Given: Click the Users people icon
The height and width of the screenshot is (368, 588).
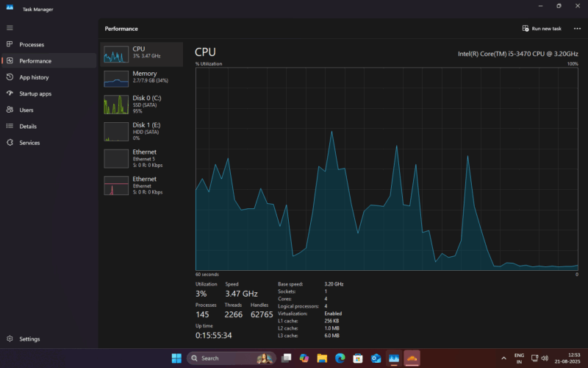Looking at the screenshot, I should tap(10, 110).
